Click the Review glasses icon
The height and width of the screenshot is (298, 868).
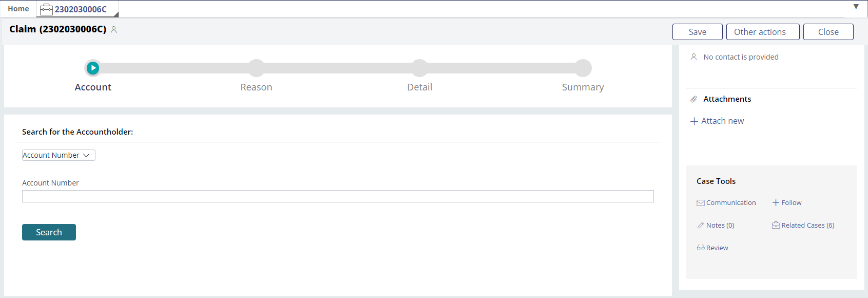(701, 248)
